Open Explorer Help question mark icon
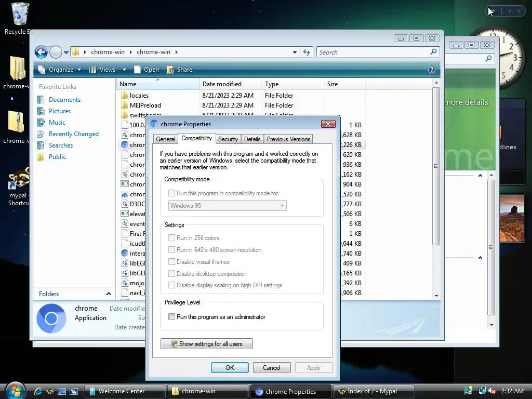 point(432,70)
